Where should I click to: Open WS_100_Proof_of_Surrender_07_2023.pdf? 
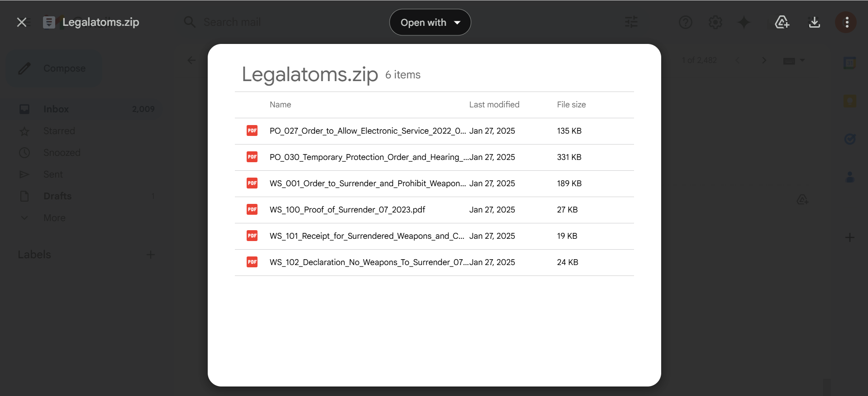[x=434, y=210]
